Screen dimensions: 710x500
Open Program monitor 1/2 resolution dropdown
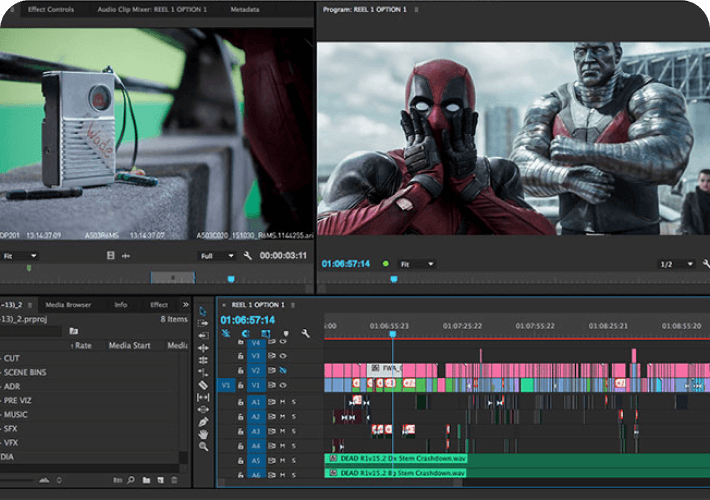click(x=676, y=264)
